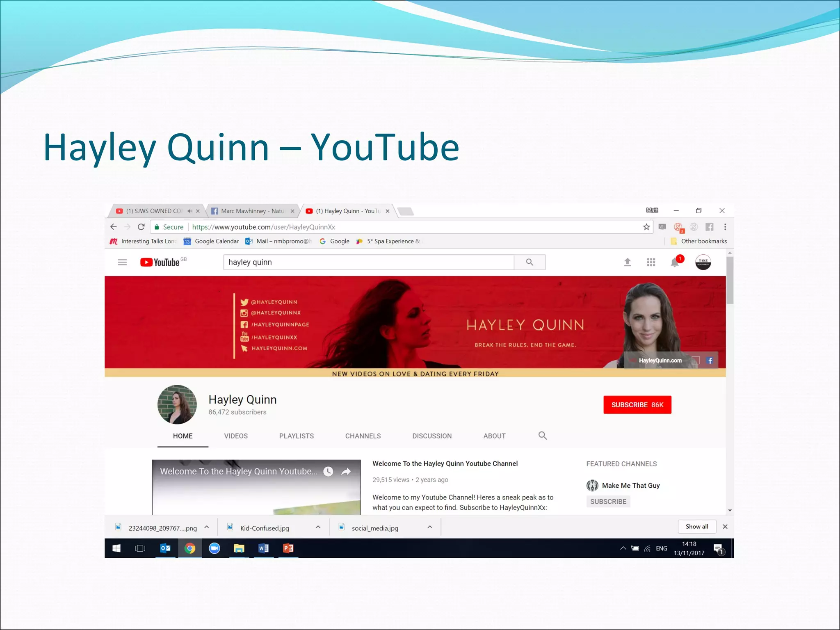Image resolution: width=840 pixels, height=630 pixels.
Task: Open Chrome three-dot menu
Action: click(x=725, y=227)
